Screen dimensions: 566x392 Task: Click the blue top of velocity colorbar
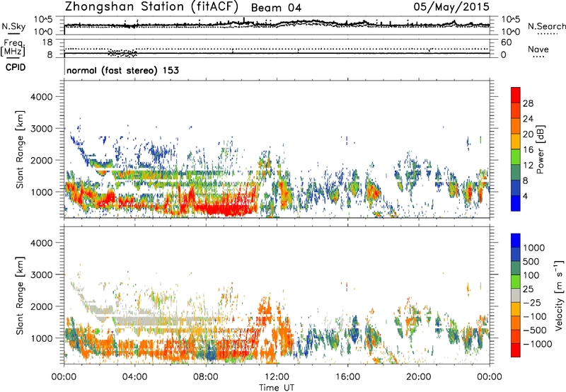(516, 241)
